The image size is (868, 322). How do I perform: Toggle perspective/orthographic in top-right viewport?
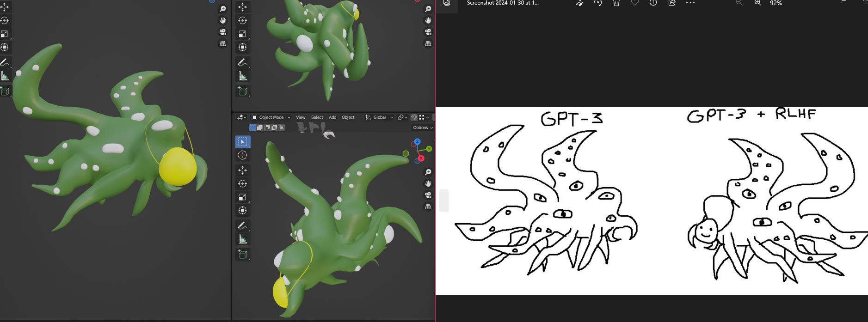coord(428,43)
